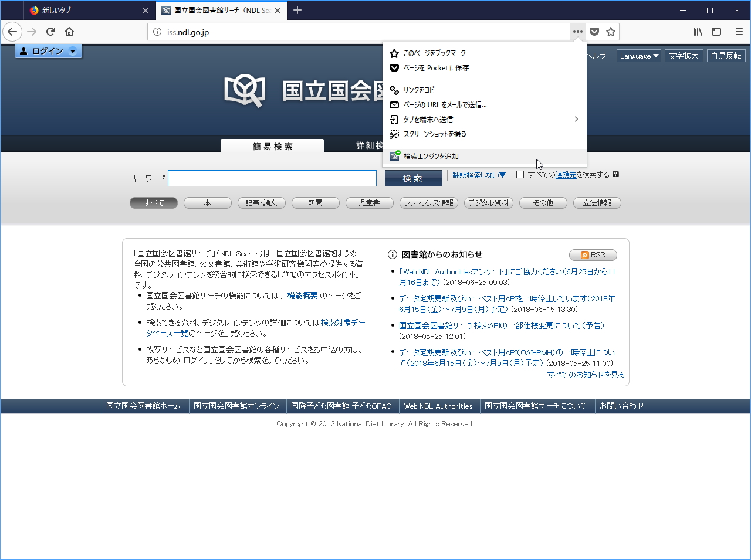Open 国立国会図書館オンライン footer link
The height and width of the screenshot is (560, 751).
point(236,406)
